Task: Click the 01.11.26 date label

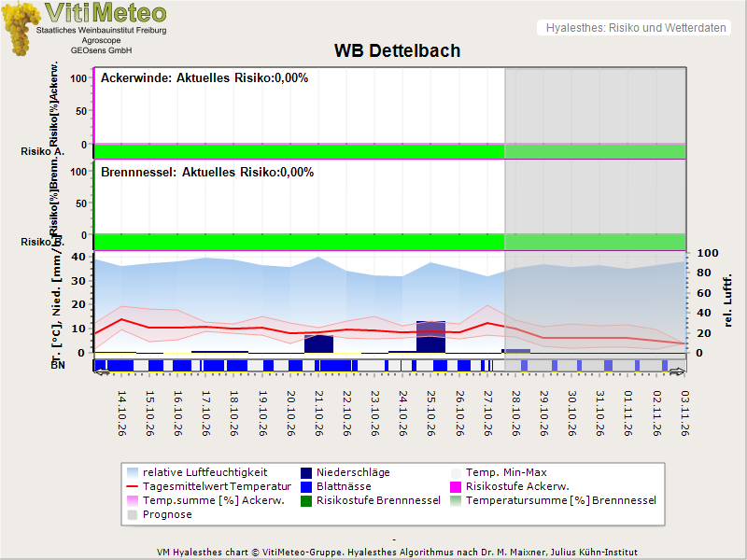Action: click(627, 413)
